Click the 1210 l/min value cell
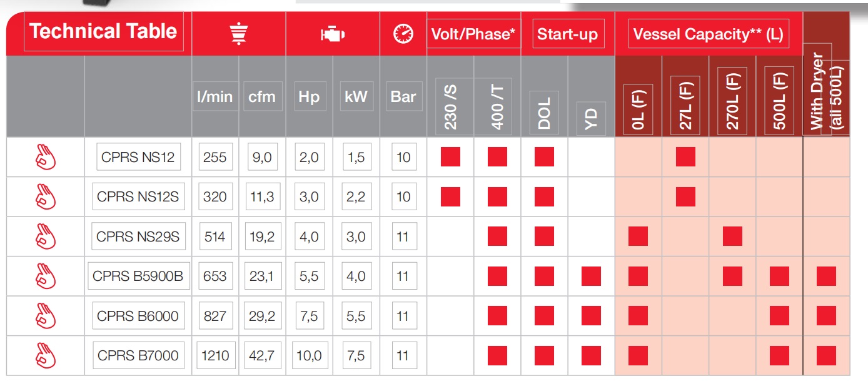Screen dimensions: 868x386 214,355
